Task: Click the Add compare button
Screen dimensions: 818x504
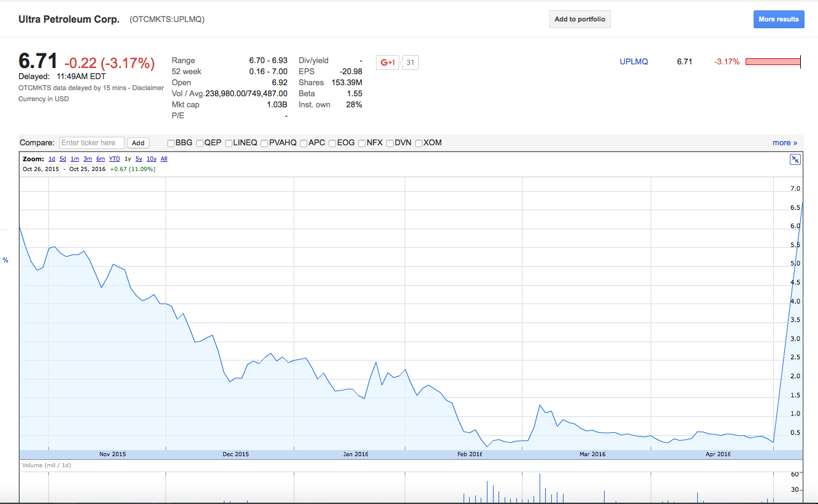Action: 138,143
